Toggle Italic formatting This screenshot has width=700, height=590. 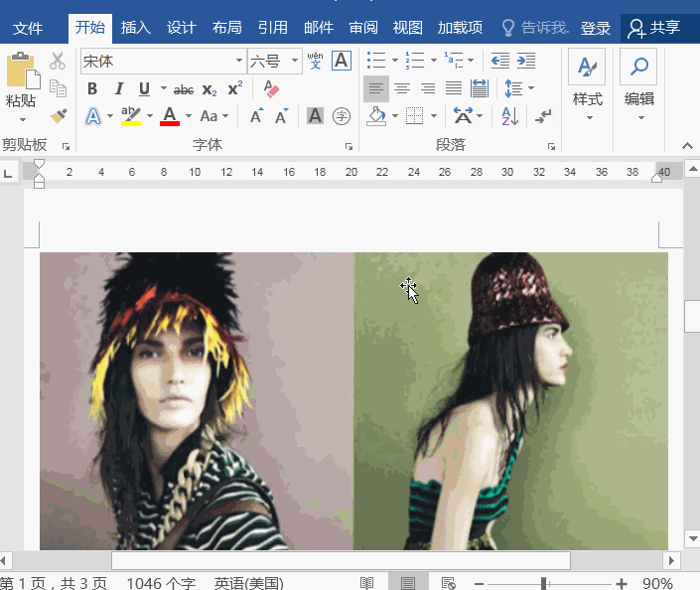click(119, 89)
